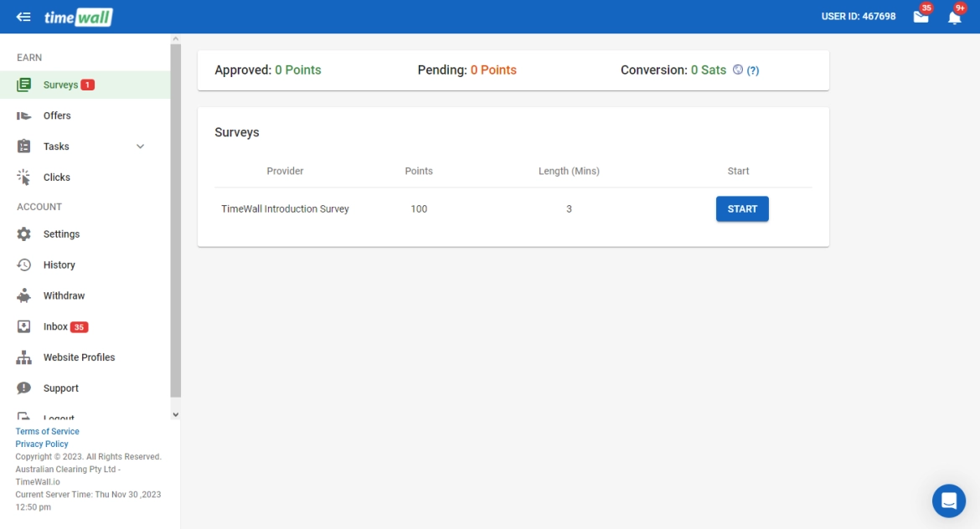This screenshot has width=980, height=529.
Task: Open the notification bell icon
Action: click(954, 17)
